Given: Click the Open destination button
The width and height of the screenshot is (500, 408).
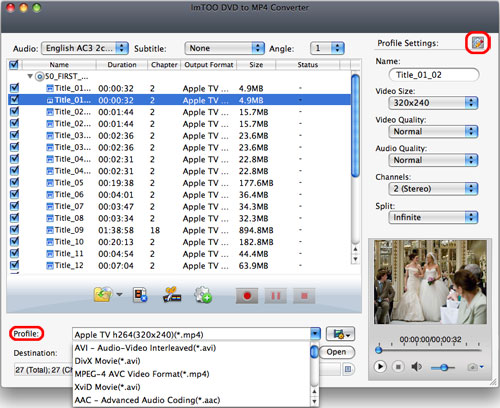Looking at the screenshot, I should click(x=336, y=352).
